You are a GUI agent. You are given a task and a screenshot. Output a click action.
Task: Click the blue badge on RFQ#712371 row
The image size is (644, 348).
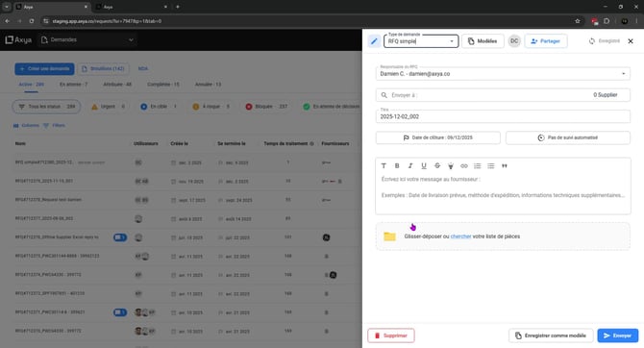(120, 312)
